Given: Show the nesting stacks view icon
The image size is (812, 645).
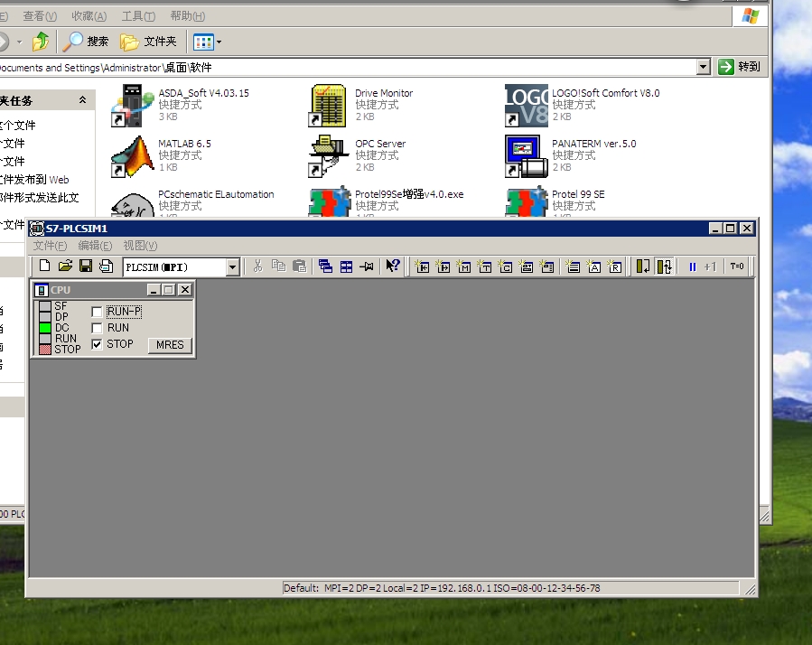Looking at the screenshot, I should [x=573, y=266].
